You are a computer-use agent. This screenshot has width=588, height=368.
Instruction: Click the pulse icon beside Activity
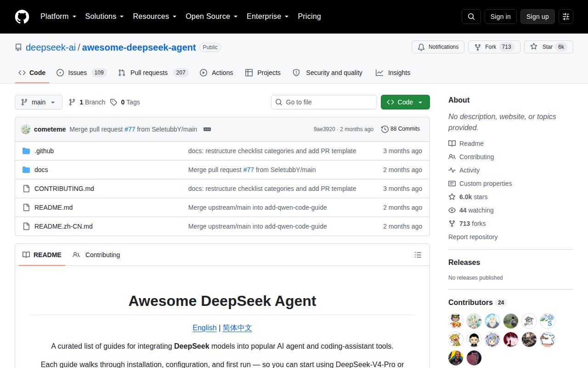click(452, 170)
